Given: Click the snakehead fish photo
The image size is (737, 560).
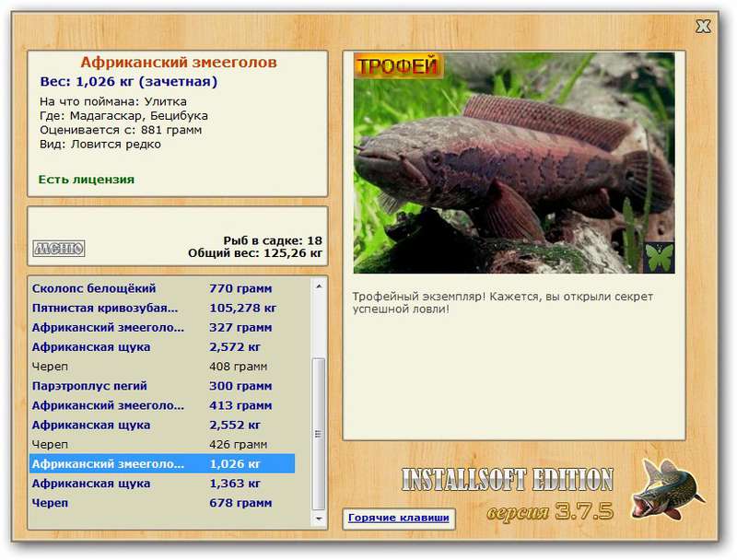Looking at the screenshot, I should coord(514,162).
